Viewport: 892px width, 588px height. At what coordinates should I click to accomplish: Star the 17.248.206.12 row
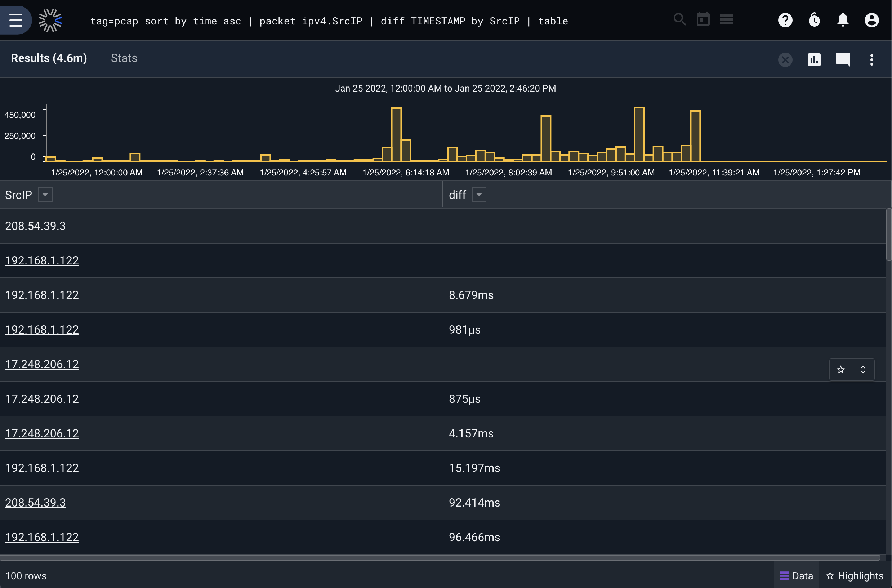[x=840, y=370]
